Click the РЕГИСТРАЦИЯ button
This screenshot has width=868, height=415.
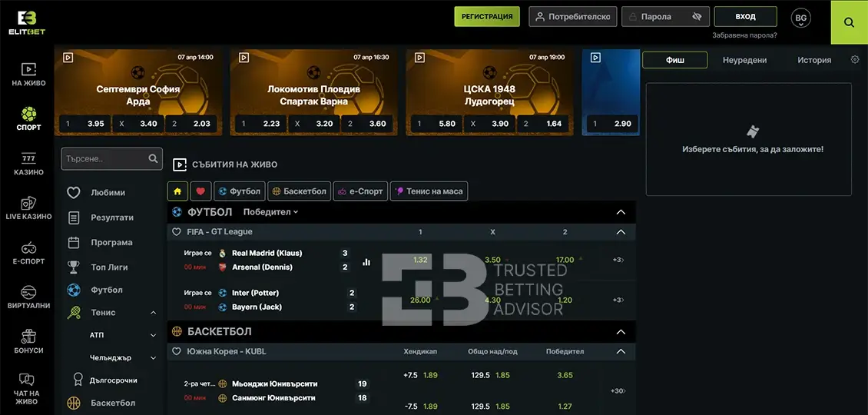[487, 17]
